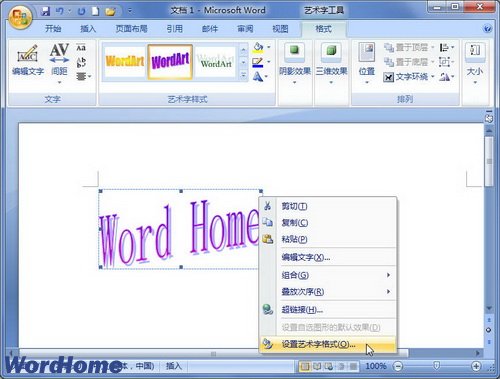Open 阴影效果 shadow effects menu
This screenshot has width=500, height=379.
tap(295, 63)
